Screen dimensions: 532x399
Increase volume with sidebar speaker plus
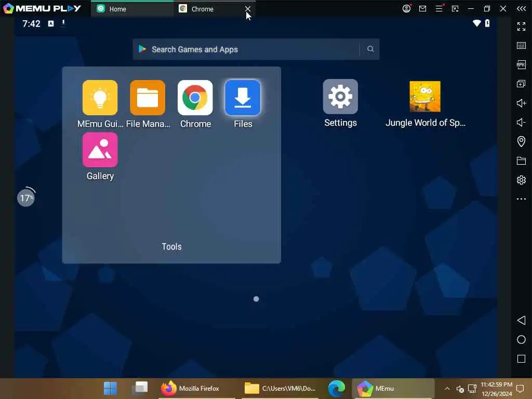click(521, 103)
